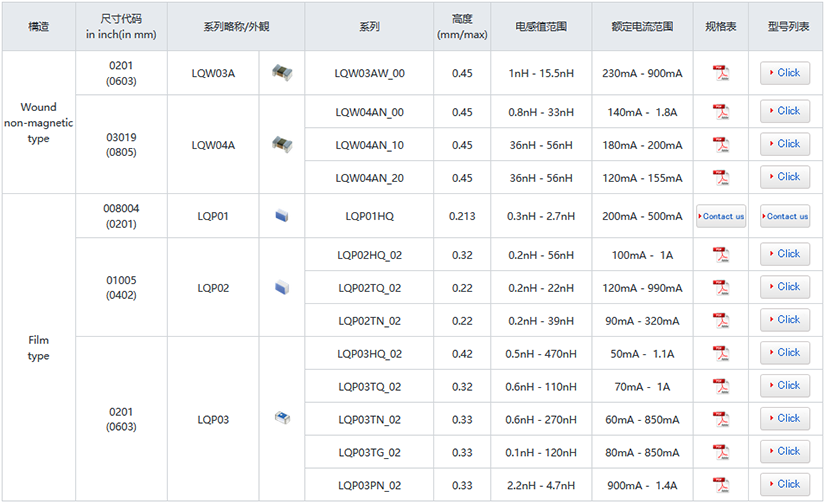Click the LQW04A component thumbnail image

click(x=281, y=145)
